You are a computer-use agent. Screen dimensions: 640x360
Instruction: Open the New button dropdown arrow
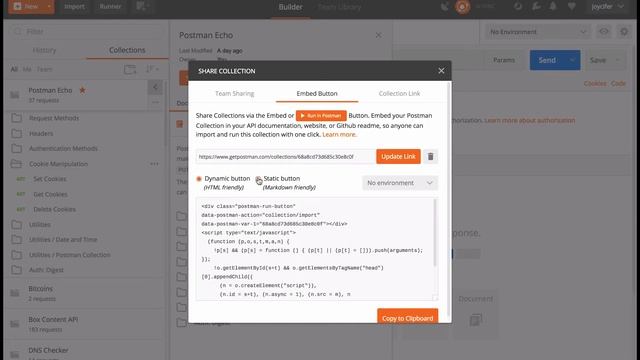click(x=49, y=7)
